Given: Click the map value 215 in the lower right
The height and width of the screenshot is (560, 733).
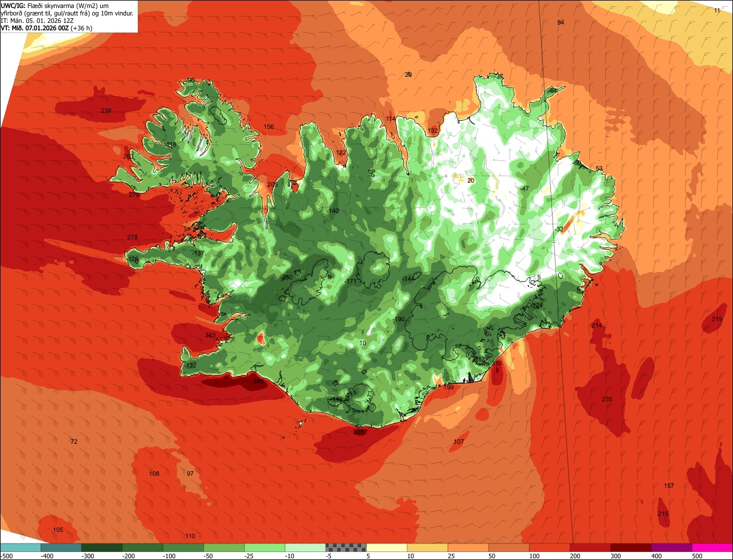Looking at the screenshot, I should [663, 514].
